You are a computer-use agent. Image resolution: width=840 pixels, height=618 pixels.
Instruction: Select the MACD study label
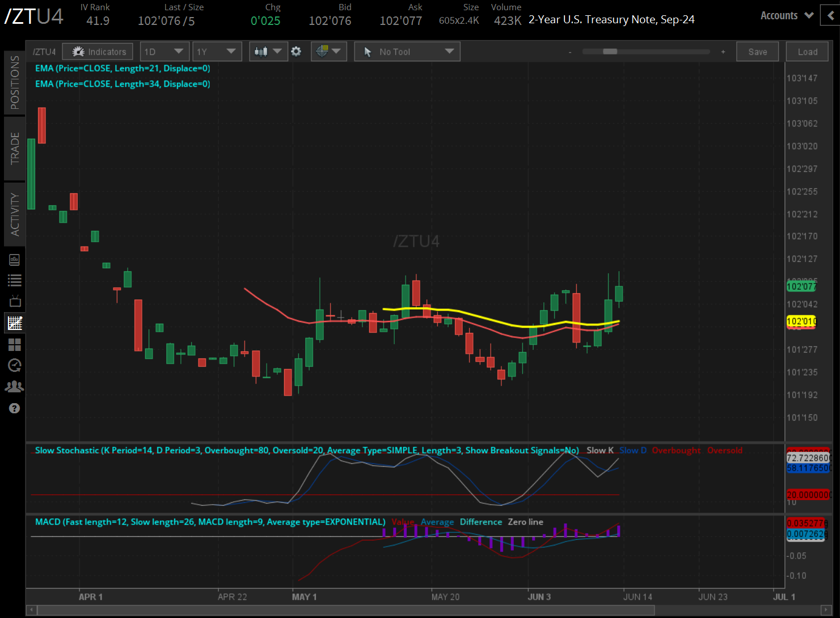[210, 522]
